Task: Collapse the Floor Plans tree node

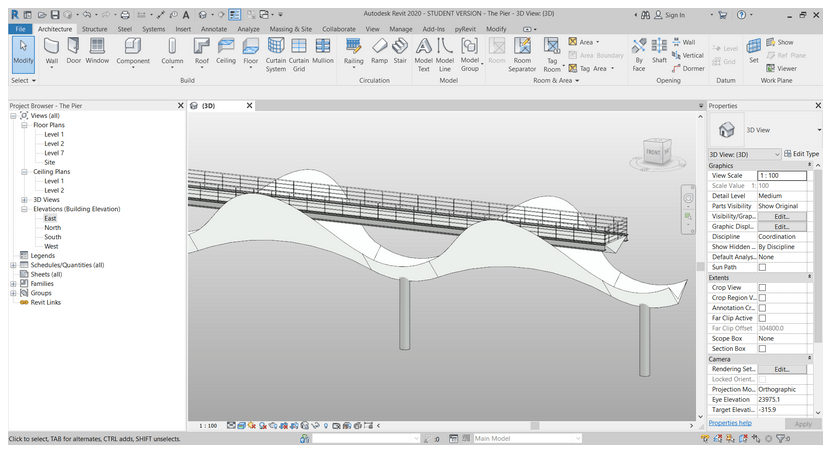Action: (x=24, y=125)
